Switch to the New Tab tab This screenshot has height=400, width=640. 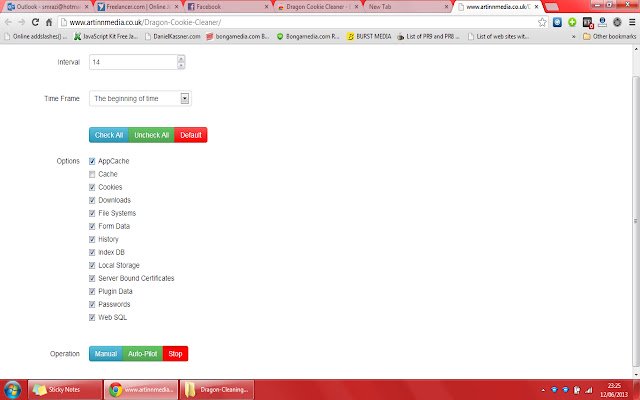pos(409,7)
